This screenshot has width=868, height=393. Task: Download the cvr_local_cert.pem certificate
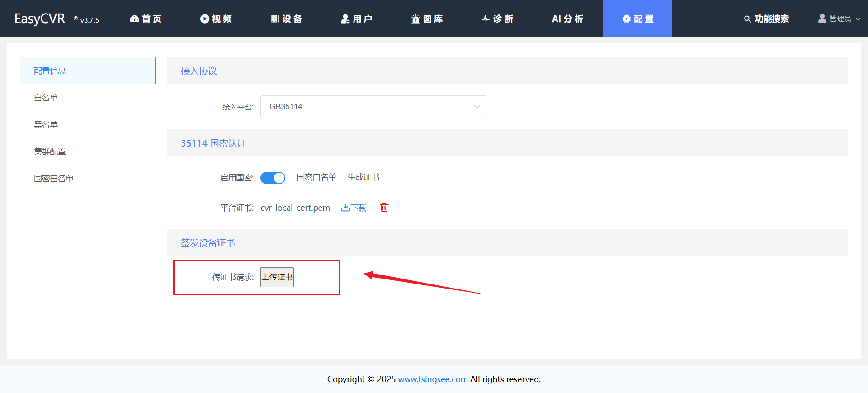tap(354, 208)
